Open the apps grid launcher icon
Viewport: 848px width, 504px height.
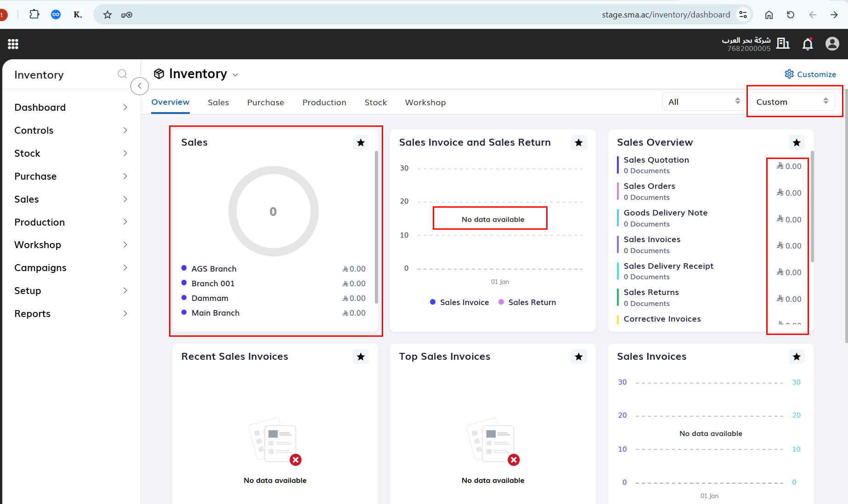(x=13, y=44)
